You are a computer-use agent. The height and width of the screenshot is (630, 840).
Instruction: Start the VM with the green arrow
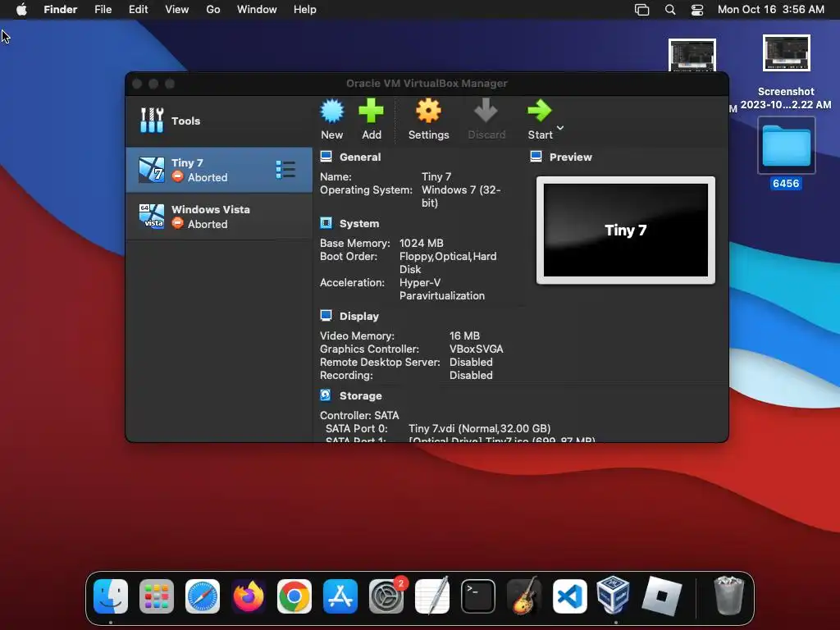pos(539,111)
